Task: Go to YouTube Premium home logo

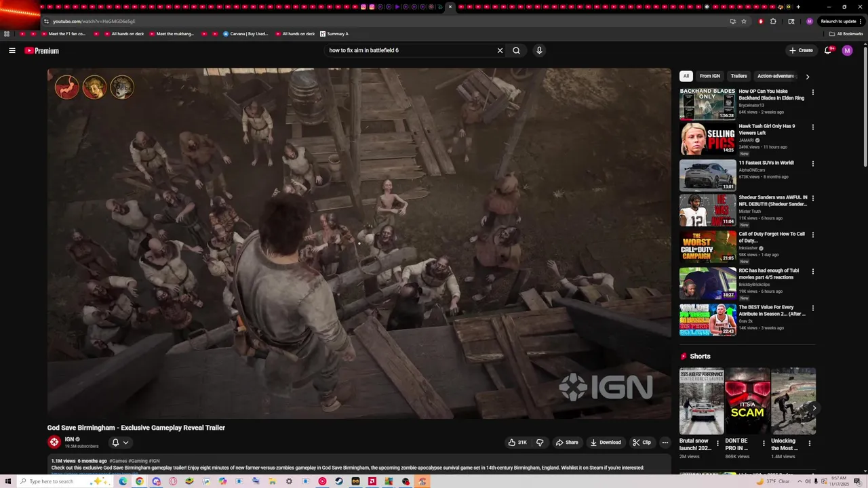Action: [42, 51]
